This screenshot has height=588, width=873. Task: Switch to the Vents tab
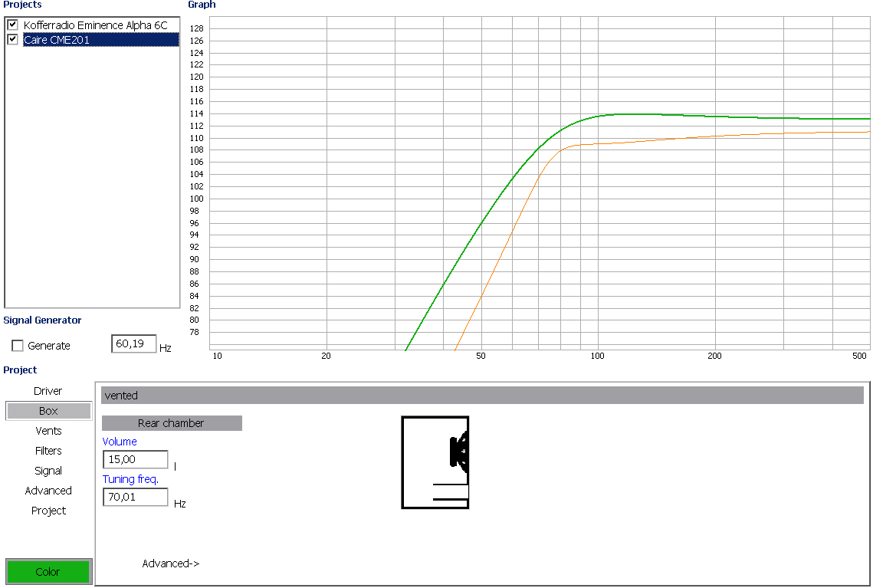click(48, 431)
